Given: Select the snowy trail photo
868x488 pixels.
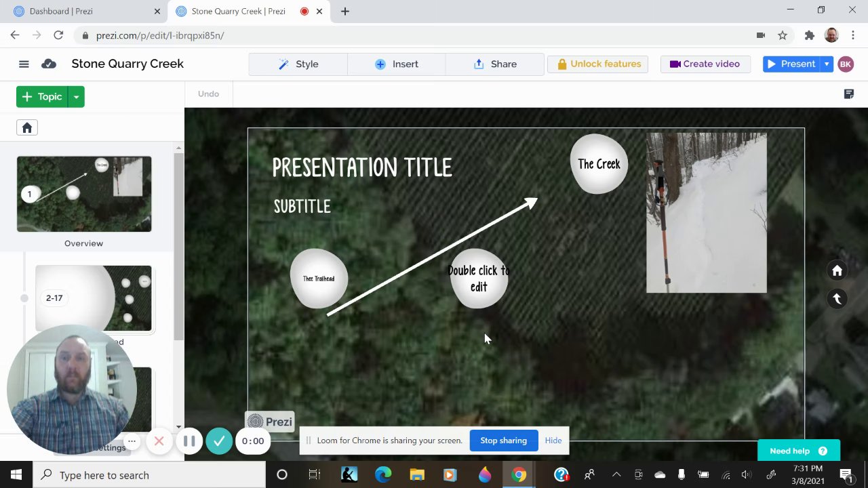Looking at the screenshot, I should click(x=707, y=213).
